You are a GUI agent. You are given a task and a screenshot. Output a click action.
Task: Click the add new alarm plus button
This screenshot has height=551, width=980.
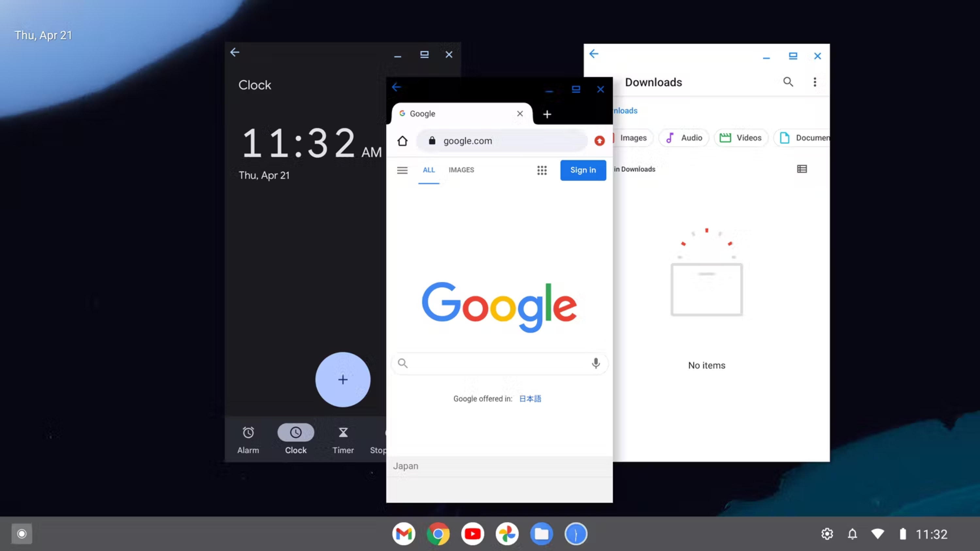pos(343,379)
